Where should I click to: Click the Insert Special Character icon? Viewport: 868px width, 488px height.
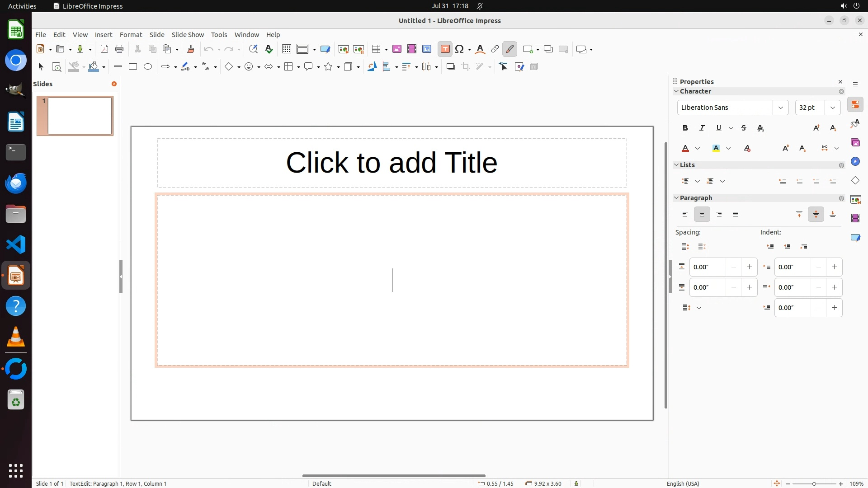(459, 49)
